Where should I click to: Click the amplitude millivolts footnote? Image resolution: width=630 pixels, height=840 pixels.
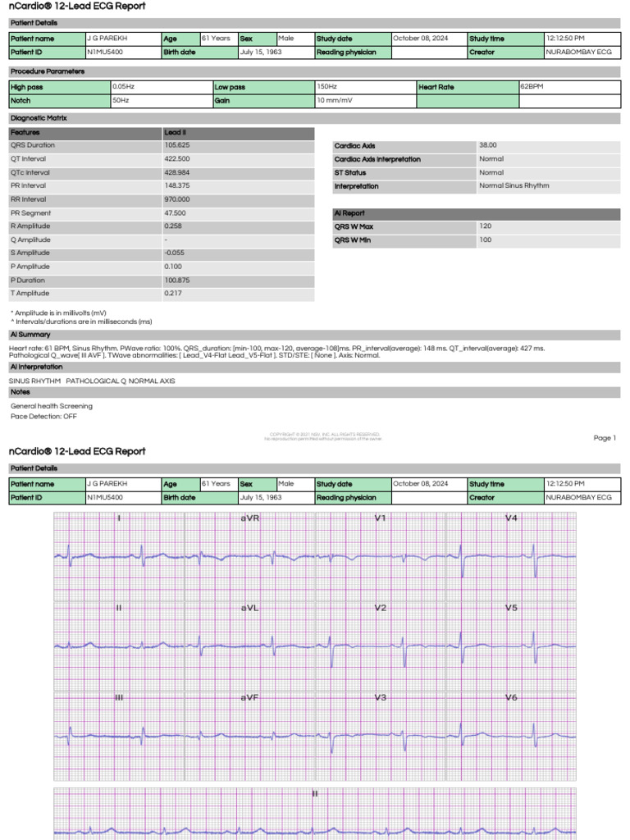pyautogui.click(x=58, y=313)
